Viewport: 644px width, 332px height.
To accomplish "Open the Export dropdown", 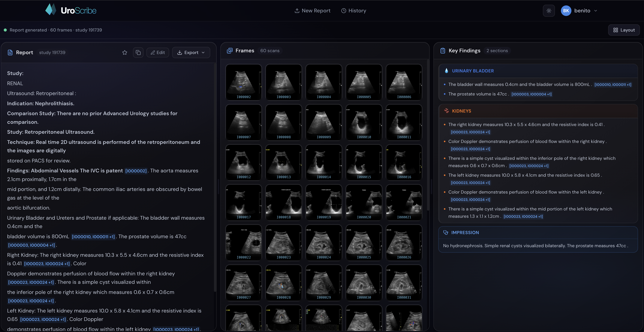I will [191, 53].
